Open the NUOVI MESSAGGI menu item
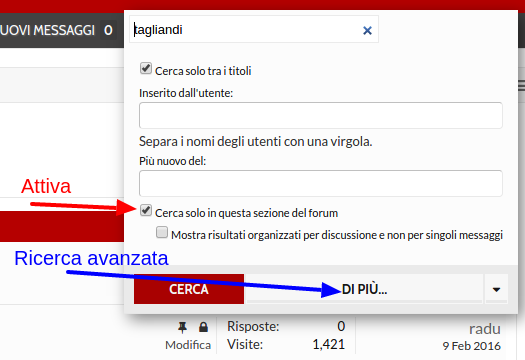The image size is (525, 360). point(47,30)
